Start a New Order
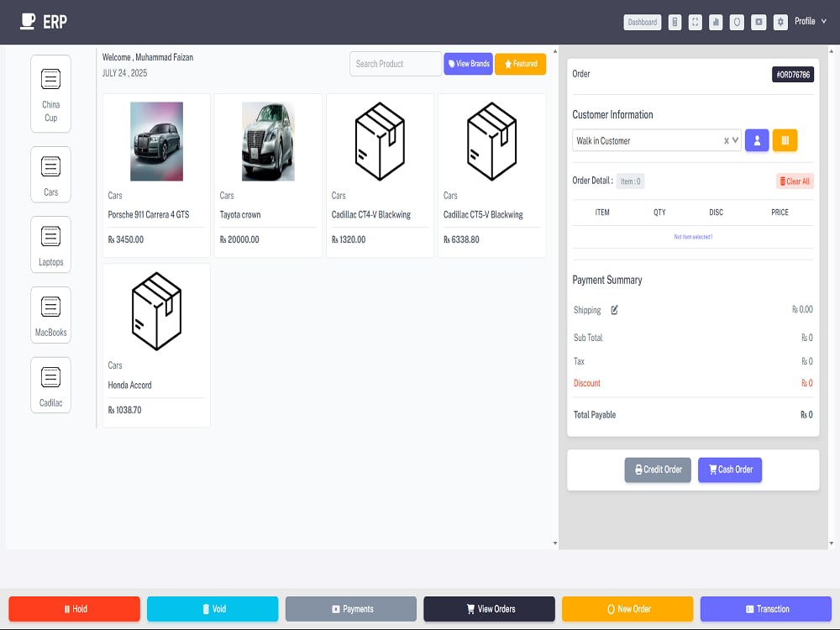The width and height of the screenshot is (840, 630). [x=627, y=609]
